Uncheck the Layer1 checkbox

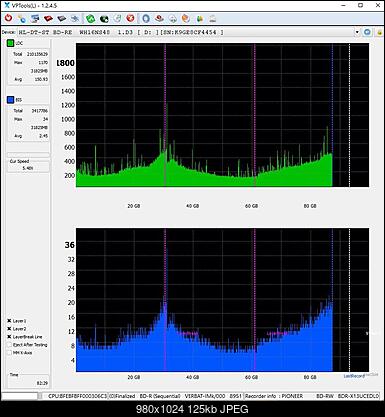[x=9, y=321]
